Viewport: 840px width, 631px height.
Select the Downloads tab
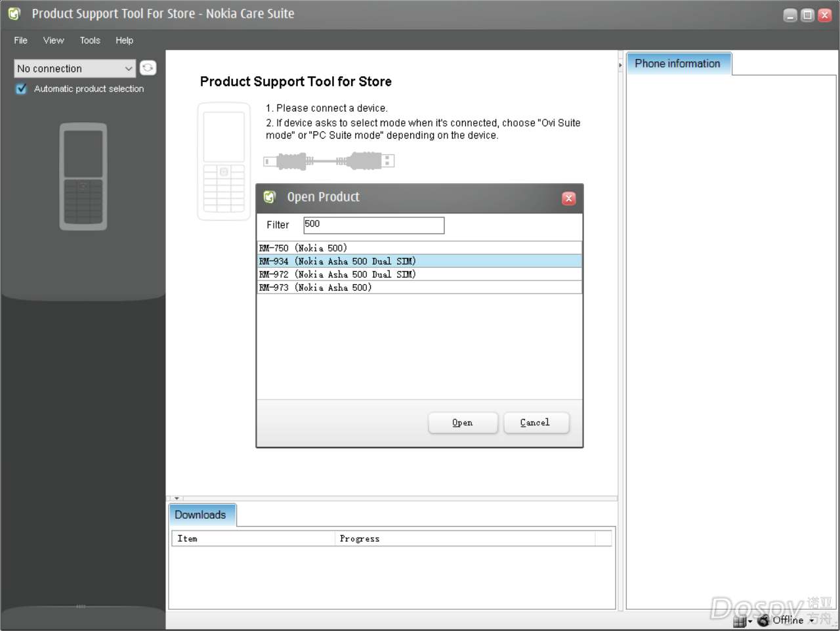[202, 515]
